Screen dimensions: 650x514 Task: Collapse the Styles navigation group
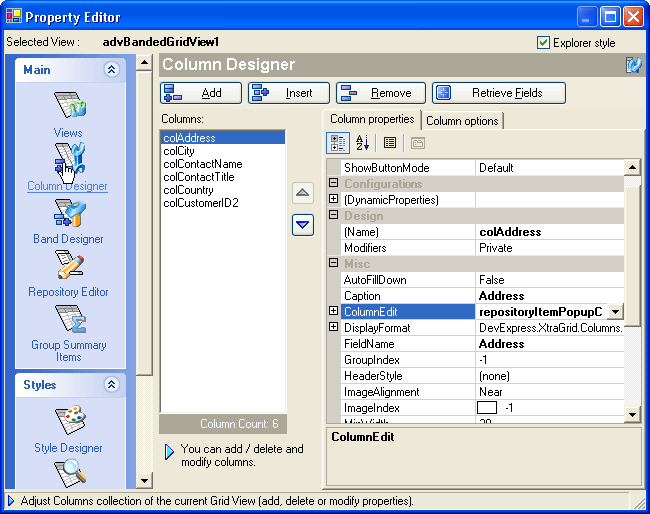pyautogui.click(x=112, y=385)
